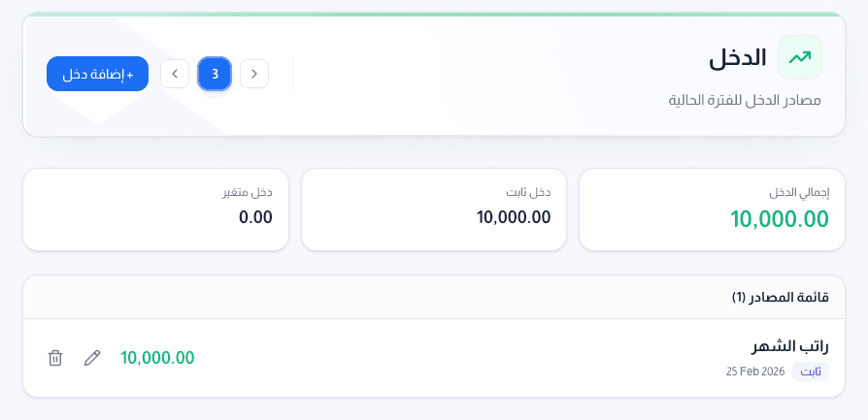The width and height of the screenshot is (868, 420).
Task: Click the 0.00 variable income value
Action: point(255,217)
